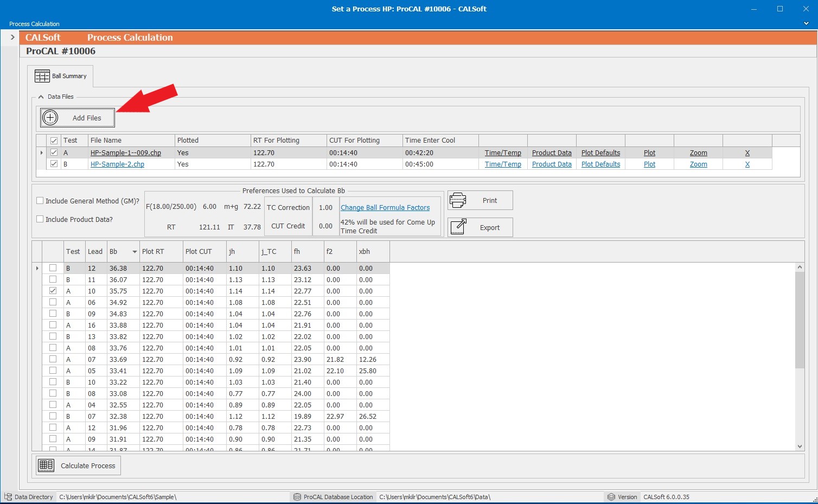Enable Include Product Data checkbox

click(40, 219)
